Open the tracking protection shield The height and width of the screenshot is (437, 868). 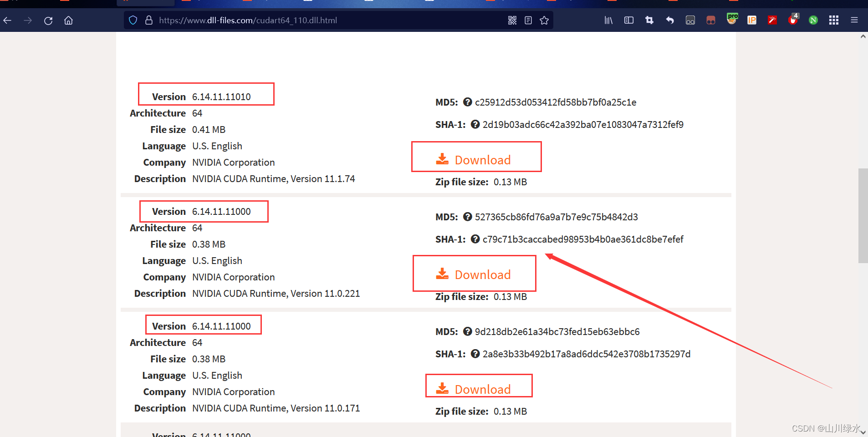133,20
